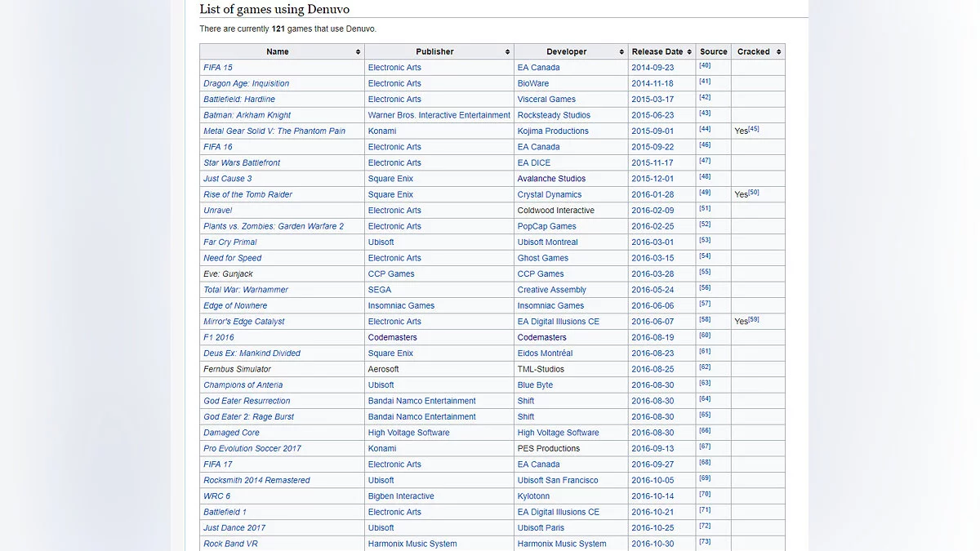Open the WRC 6 link

pos(217,496)
